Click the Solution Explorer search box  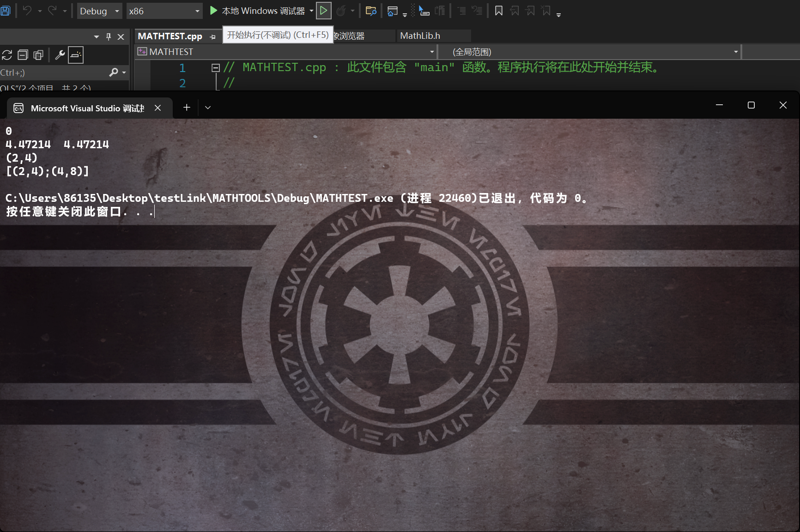(53, 73)
